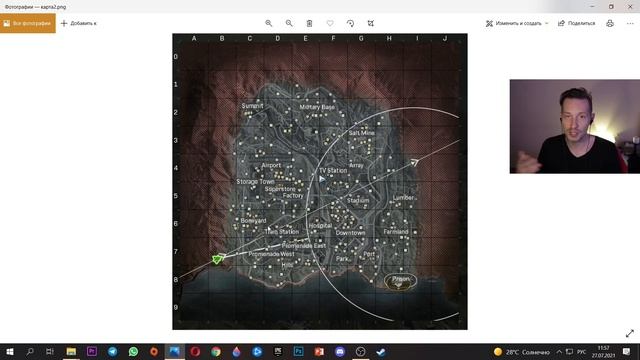Rotate the image with rotate icon
Viewport: 640px width, 360px height.
[350, 23]
